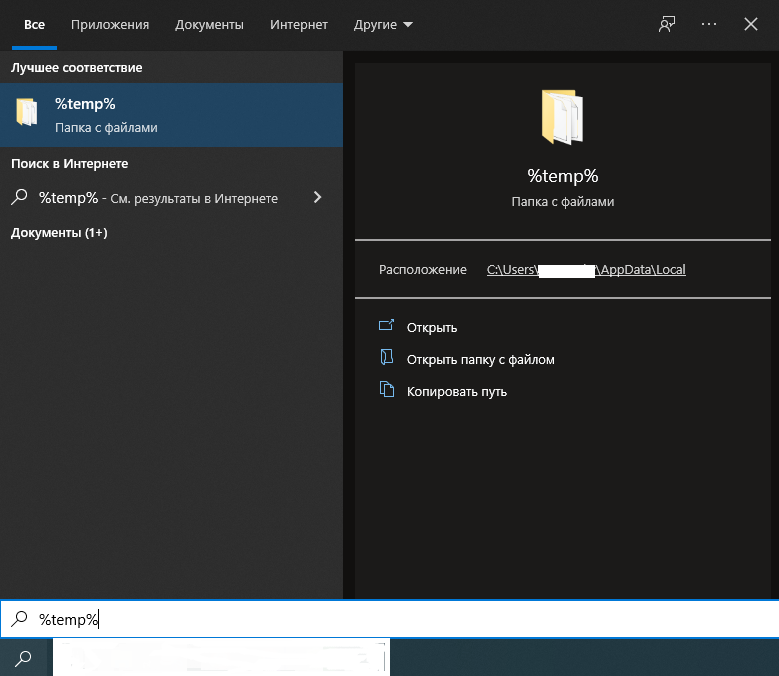Click the Расположение label

(422, 270)
